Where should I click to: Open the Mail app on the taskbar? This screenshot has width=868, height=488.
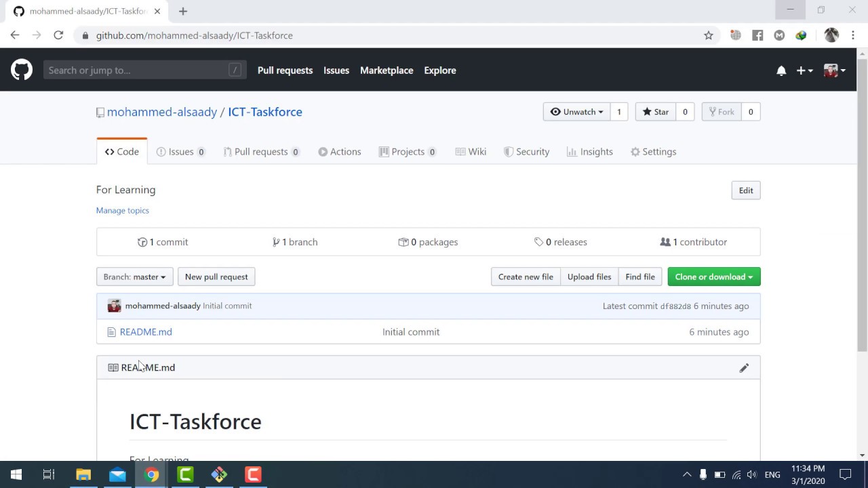point(117,474)
